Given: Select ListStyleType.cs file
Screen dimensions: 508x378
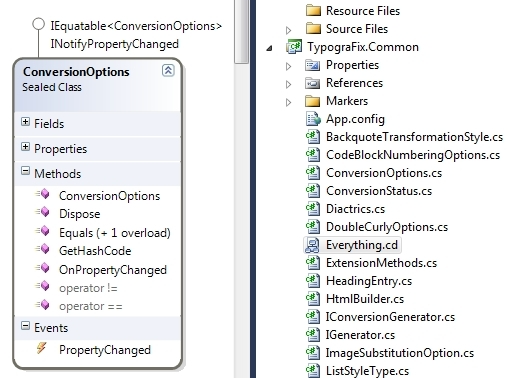Looking at the screenshot, I should (367, 371).
